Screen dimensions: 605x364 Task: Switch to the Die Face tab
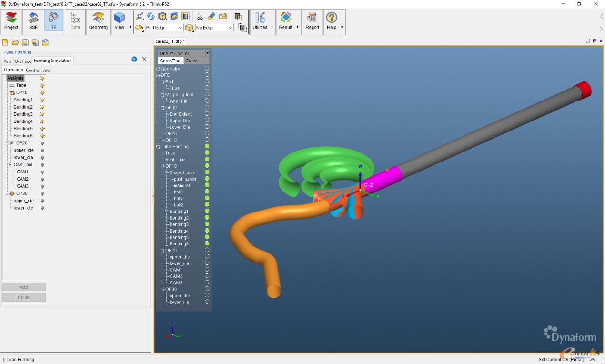tap(23, 61)
